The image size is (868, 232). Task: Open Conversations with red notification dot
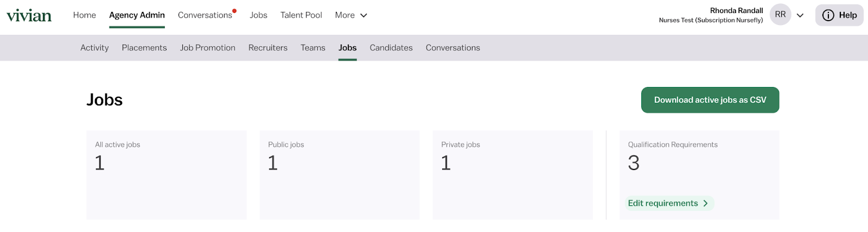206,15
